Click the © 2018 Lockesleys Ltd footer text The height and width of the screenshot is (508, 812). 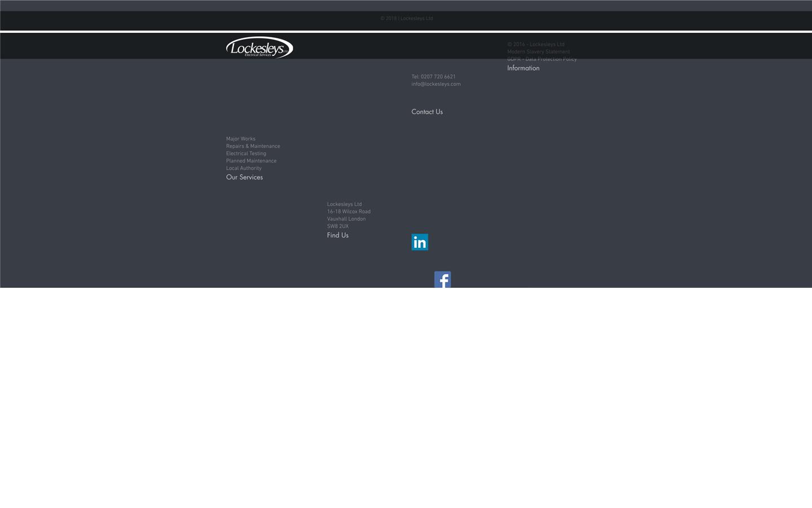click(x=406, y=18)
